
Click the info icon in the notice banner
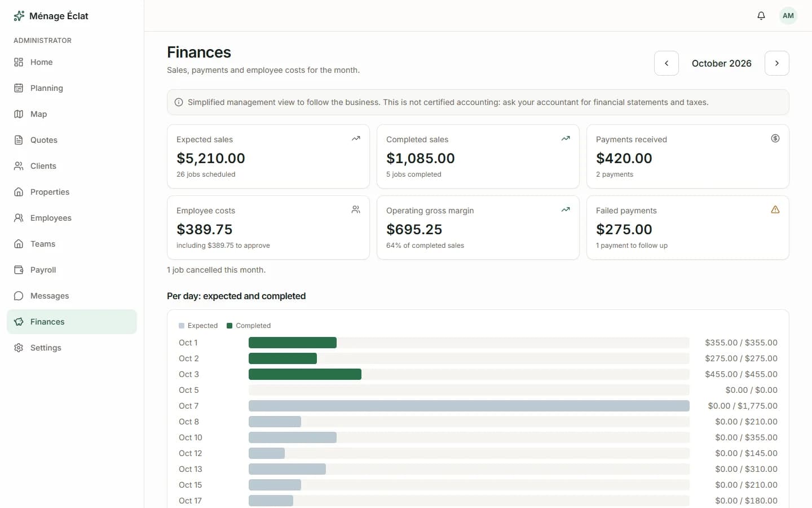[x=179, y=102]
